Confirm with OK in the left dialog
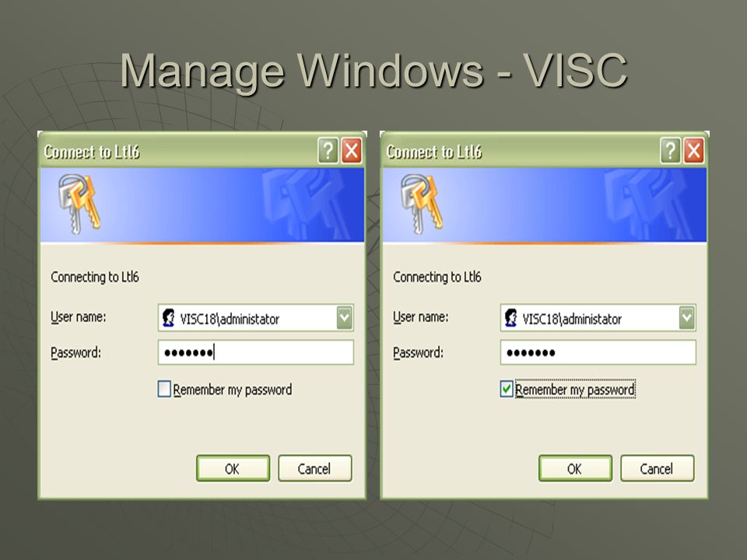The height and width of the screenshot is (560, 747). 233,468
